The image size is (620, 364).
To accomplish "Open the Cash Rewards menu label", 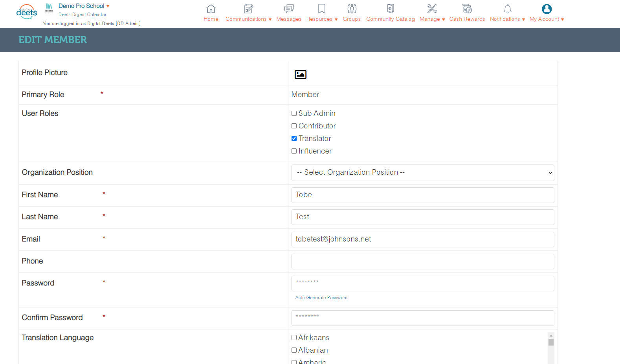I will click(x=467, y=19).
